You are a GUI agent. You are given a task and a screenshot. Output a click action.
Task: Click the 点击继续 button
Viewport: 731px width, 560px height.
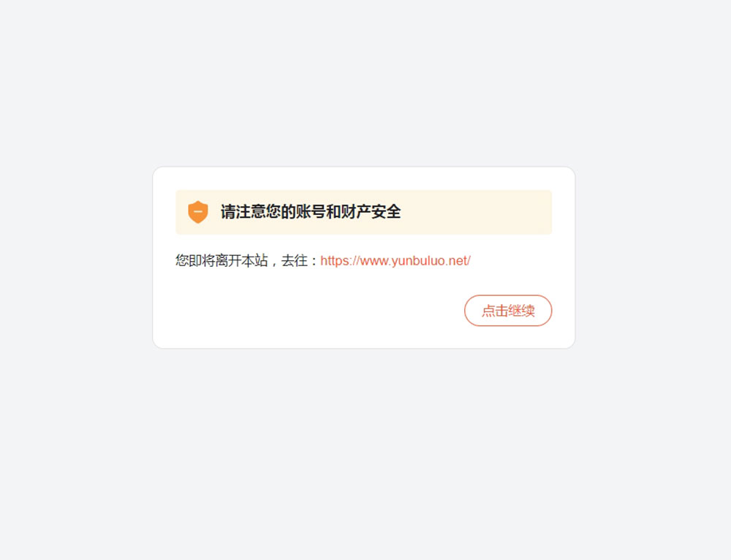(x=508, y=311)
